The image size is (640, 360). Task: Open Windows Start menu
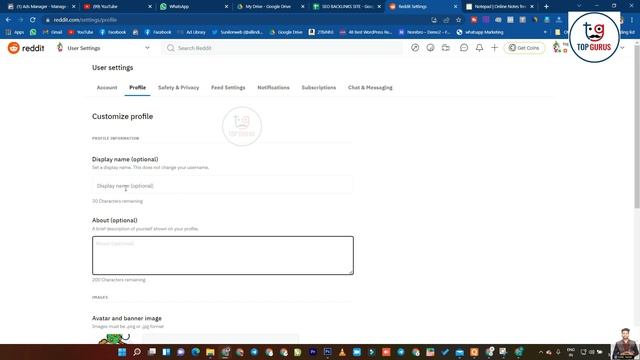[x=122, y=352]
